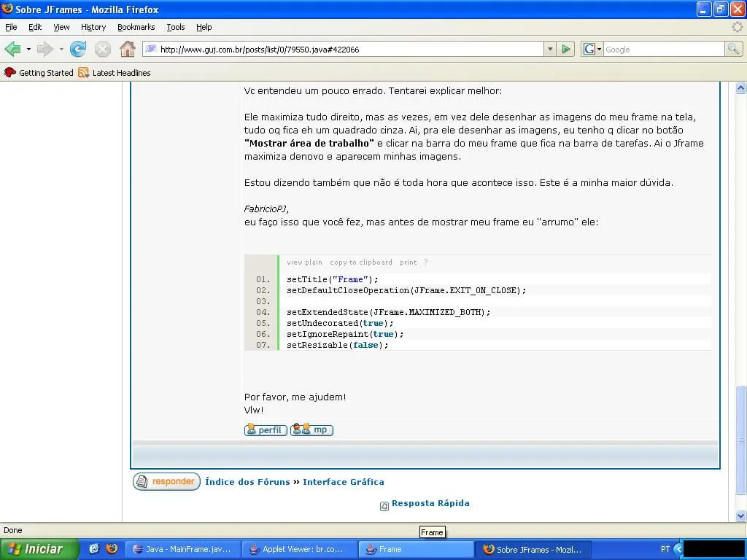This screenshot has width=747, height=560.
Task: Reload the page with the Refresh icon
Action: click(x=77, y=49)
